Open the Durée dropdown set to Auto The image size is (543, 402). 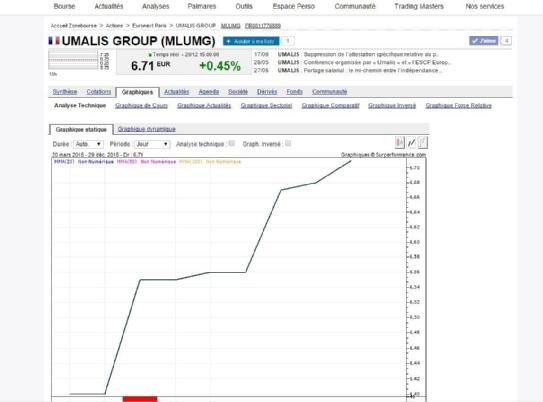click(x=88, y=144)
